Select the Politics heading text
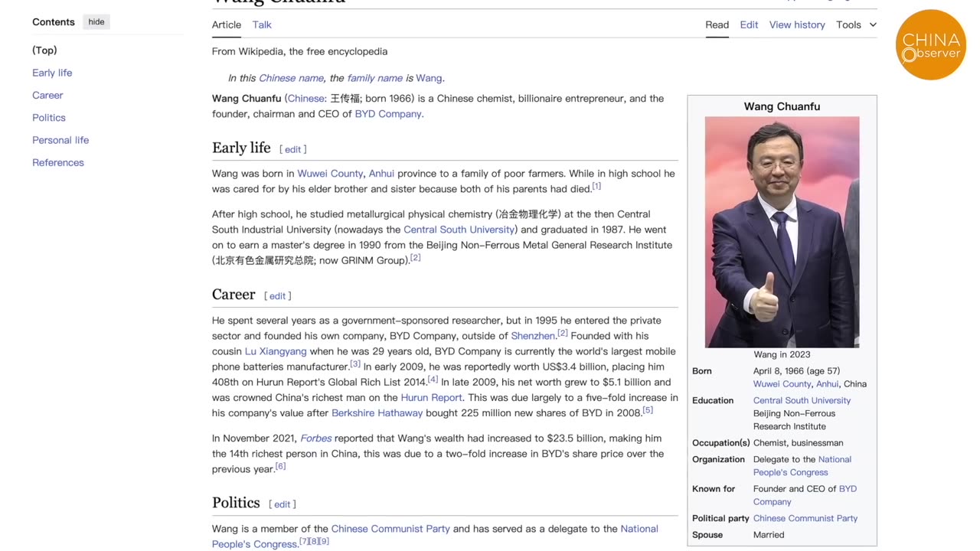The image size is (980, 551). click(236, 503)
